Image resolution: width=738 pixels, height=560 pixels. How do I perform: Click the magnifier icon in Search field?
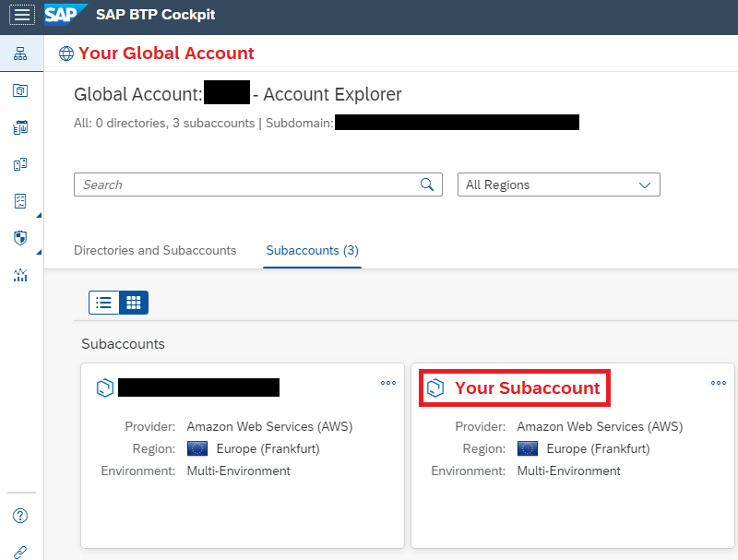click(427, 185)
